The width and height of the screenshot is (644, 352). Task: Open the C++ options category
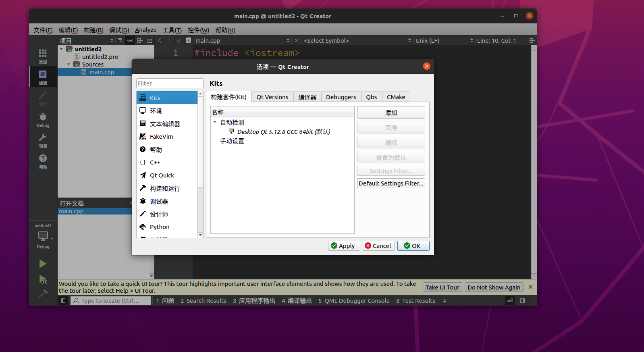coord(167,162)
